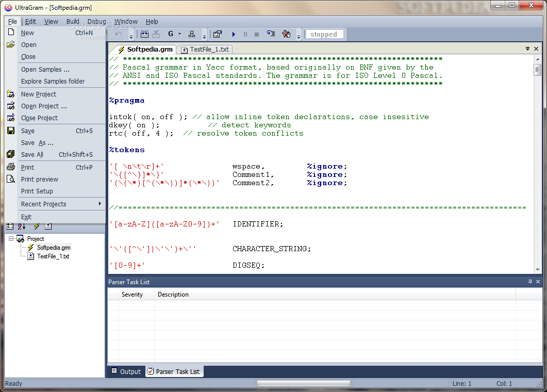Choose Exit from the File menu

pyautogui.click(x=56, y=217)
